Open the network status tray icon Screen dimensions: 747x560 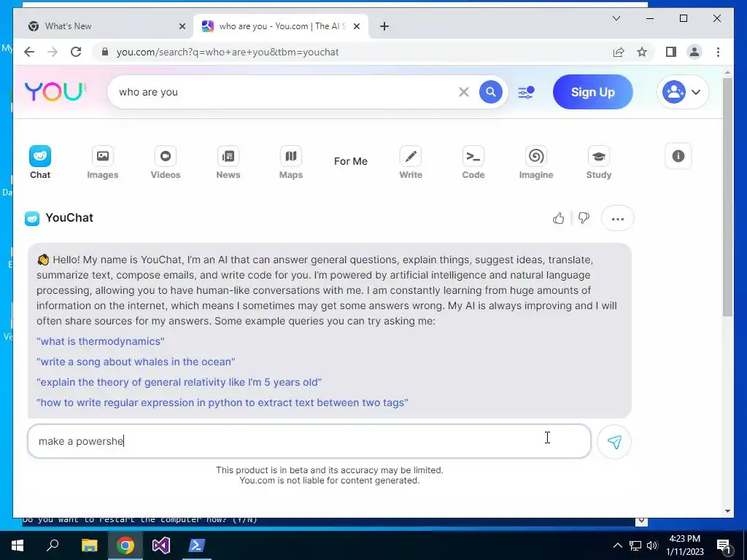point(635,545)
